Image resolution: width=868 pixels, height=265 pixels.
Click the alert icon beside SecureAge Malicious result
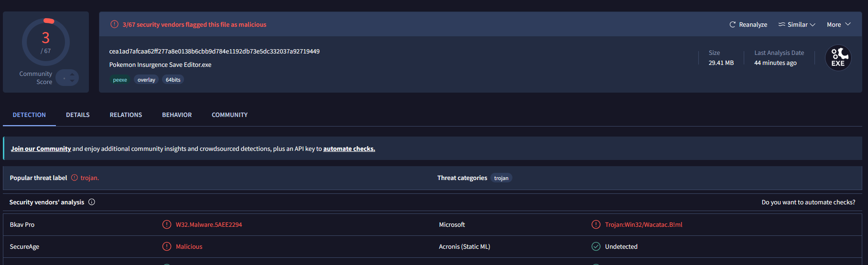click(x=167, y=246)
